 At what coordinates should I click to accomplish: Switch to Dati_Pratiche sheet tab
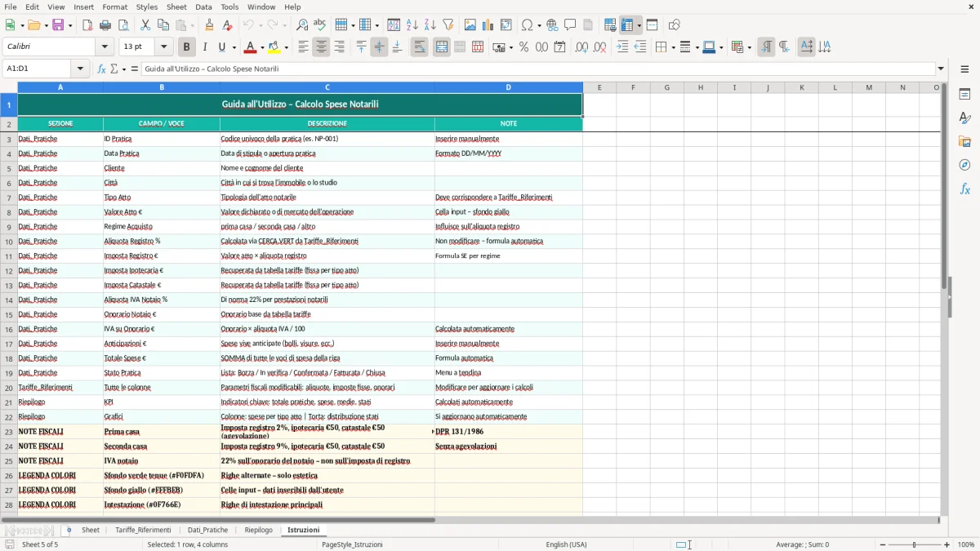point(207,530)
